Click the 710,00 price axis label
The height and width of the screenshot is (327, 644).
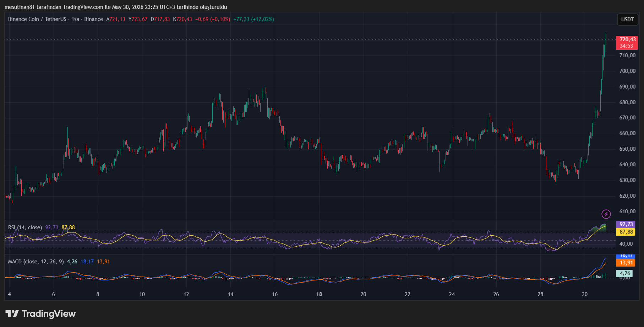[627, 55]
